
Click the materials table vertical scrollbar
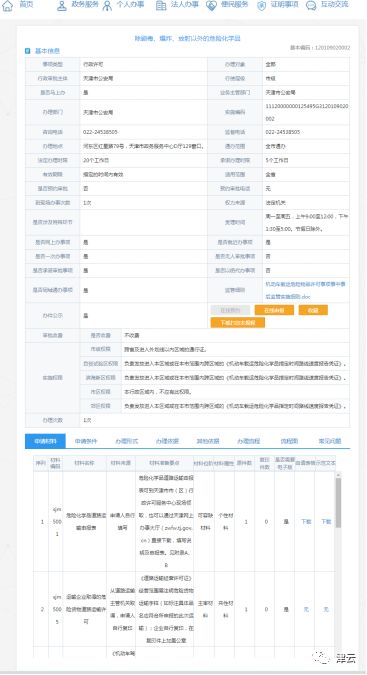point(338,502)
